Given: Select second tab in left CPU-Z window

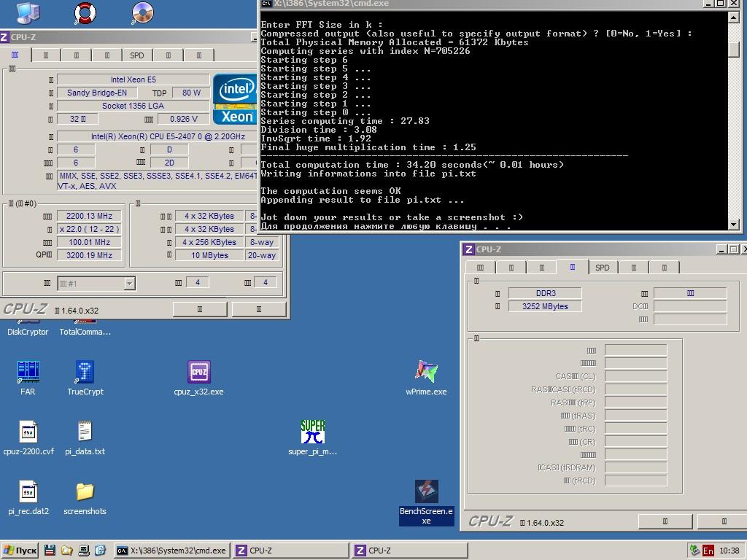Looking at the screenshot, I should (46, 55).
